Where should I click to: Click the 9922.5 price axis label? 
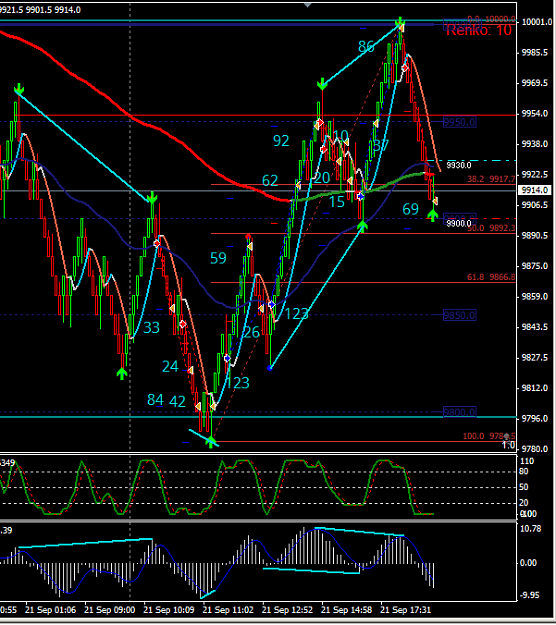click(x=534, y=175)
